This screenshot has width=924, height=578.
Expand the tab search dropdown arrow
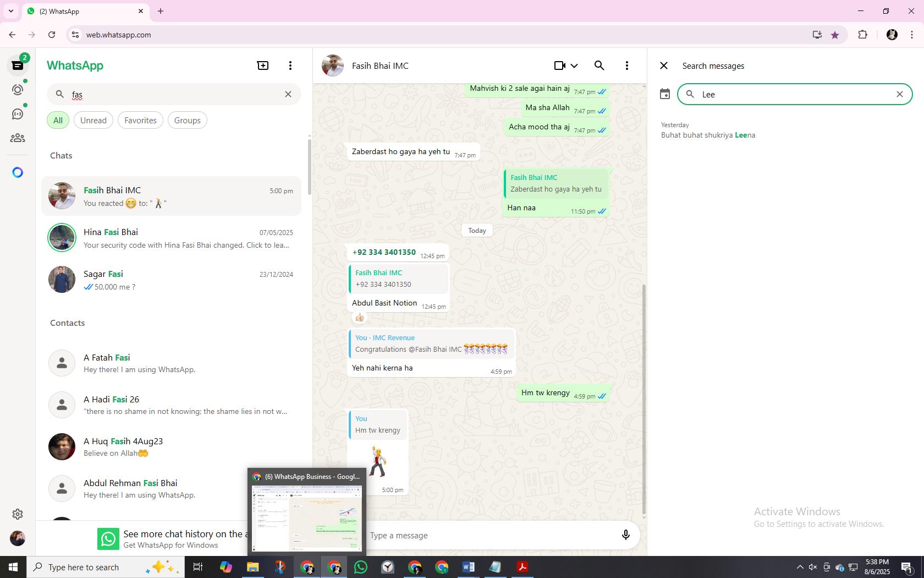11,11
